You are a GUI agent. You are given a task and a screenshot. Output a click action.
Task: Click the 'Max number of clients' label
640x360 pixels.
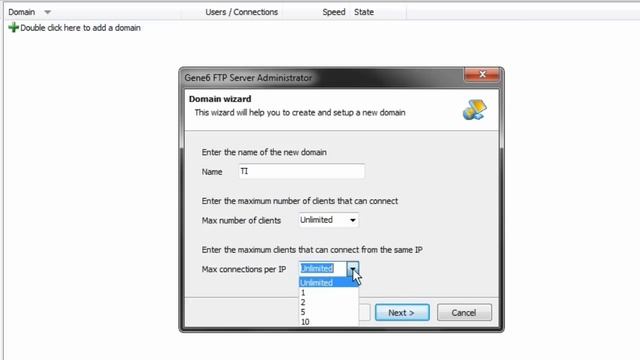(241, 220)
